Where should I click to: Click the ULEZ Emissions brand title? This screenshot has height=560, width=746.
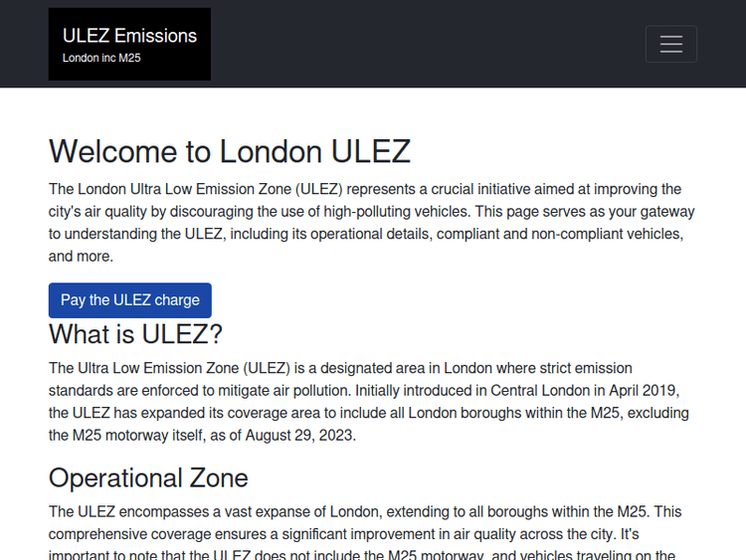129,36
